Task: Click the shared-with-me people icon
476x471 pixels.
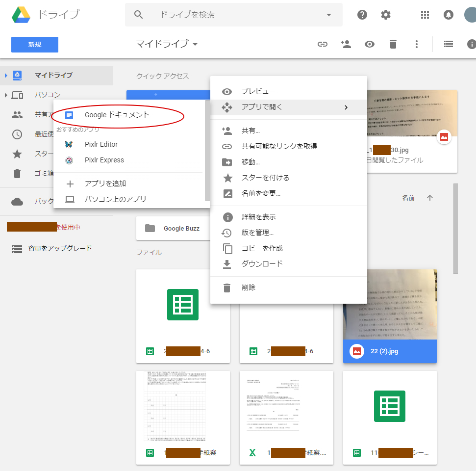Action: click(x=17, y=114)
